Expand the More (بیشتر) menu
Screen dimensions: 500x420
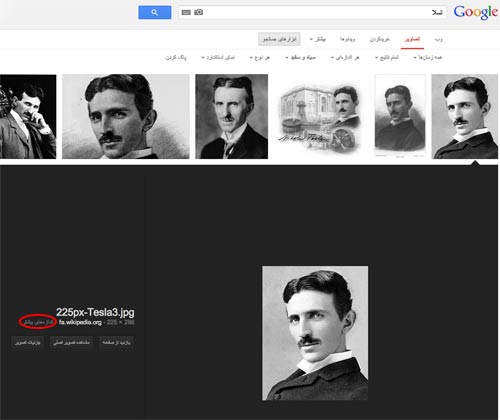tap(318, 39)
